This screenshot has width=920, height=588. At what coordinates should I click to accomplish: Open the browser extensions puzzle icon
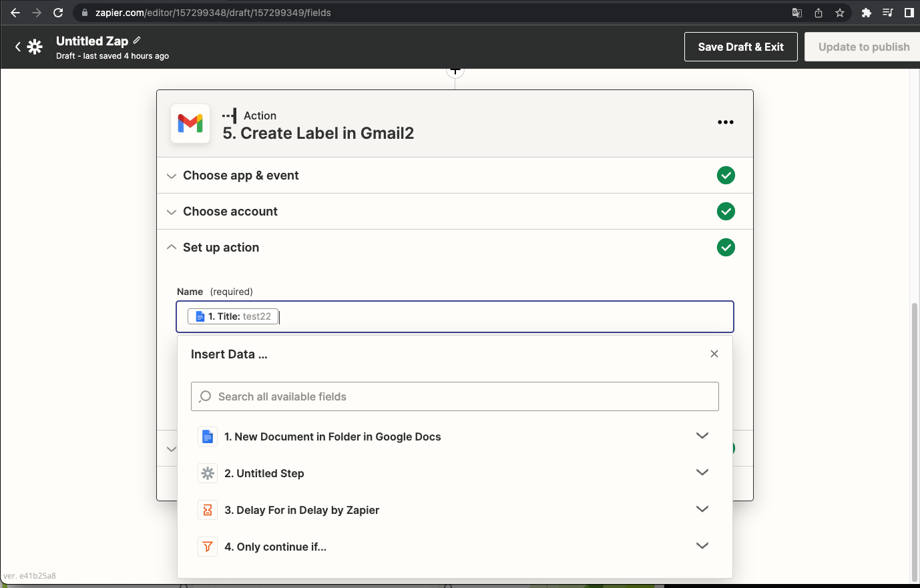pyautogui.click(x=867, y=13)
